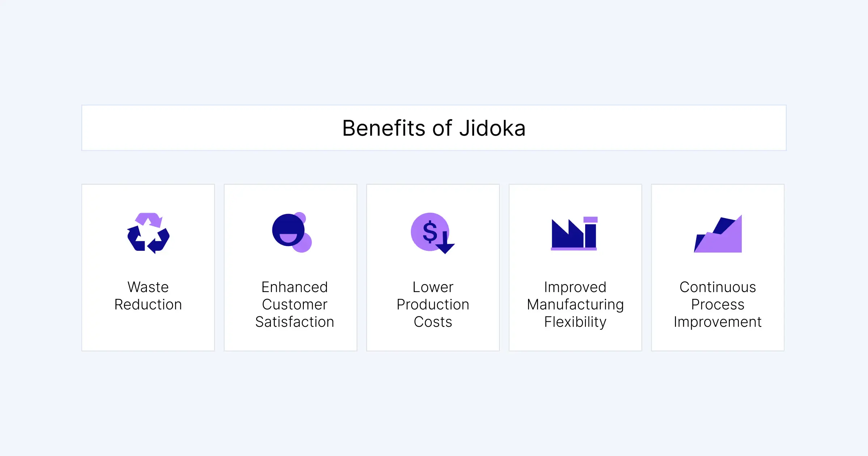The width and height of the screenshot is (868, 456).
Task: Click the rising chart mountain icon
Action: tap(718, 234)
